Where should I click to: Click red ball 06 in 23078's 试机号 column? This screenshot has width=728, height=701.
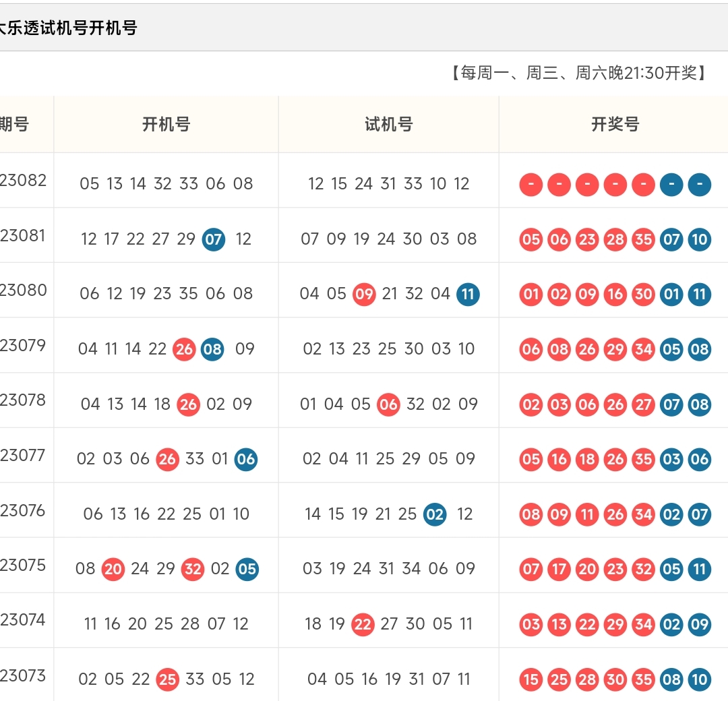[x=389, y=404]
